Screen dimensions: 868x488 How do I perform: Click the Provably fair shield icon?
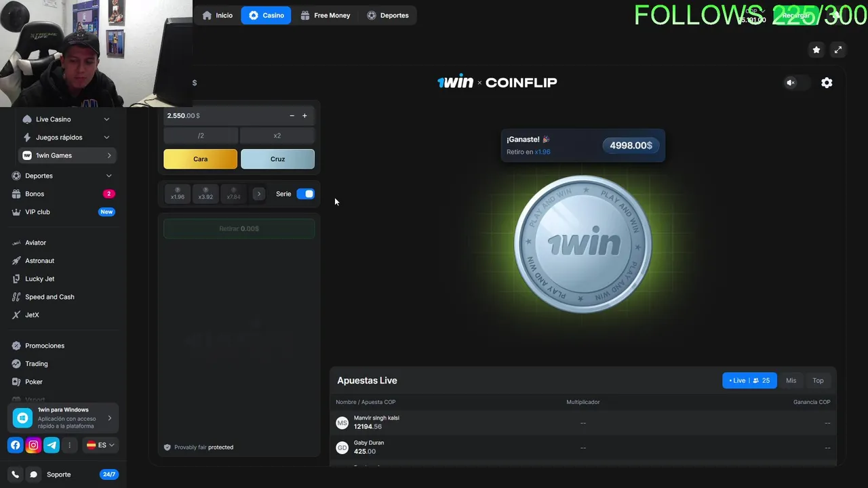(167, 447)
